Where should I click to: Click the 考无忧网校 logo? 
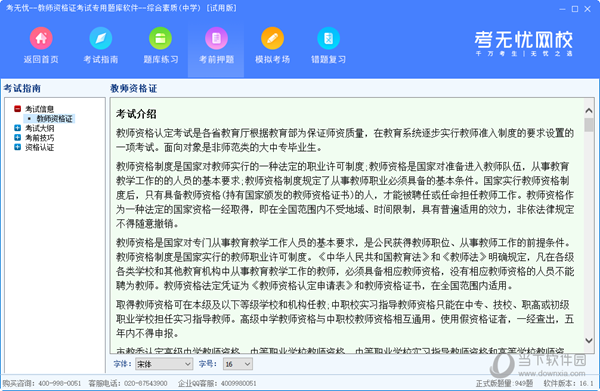(x=523, y=43)
